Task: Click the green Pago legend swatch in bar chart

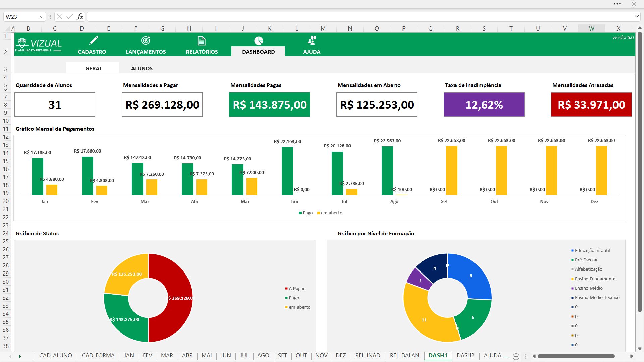Action: 300,213
